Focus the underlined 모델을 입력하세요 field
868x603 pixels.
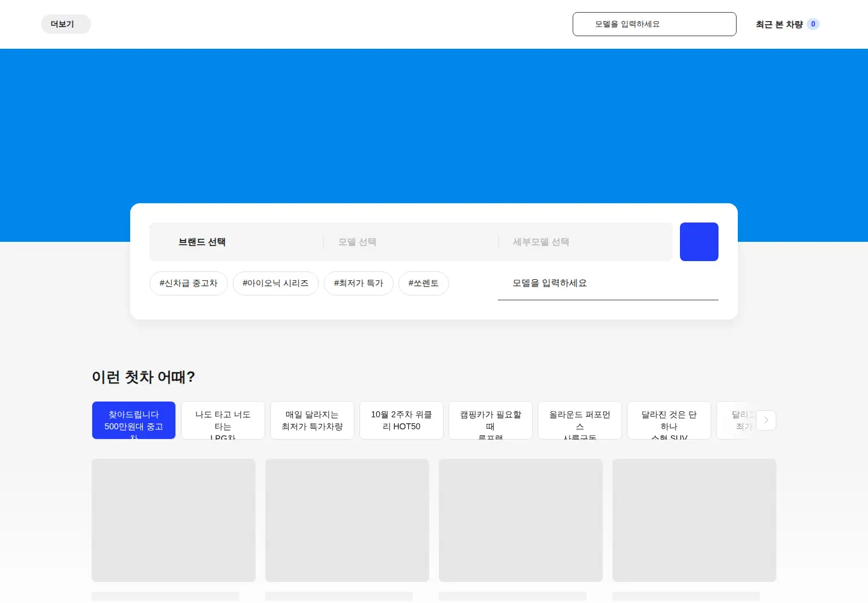[x=608, y=283]
